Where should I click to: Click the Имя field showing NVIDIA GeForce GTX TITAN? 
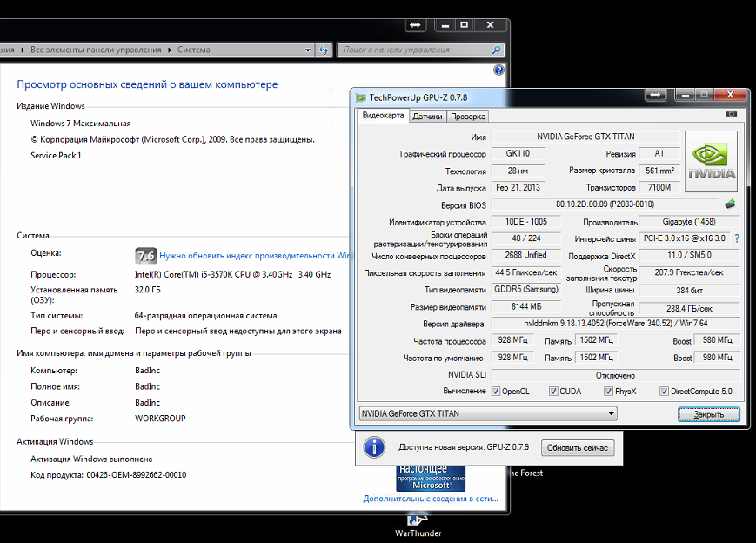585,137
